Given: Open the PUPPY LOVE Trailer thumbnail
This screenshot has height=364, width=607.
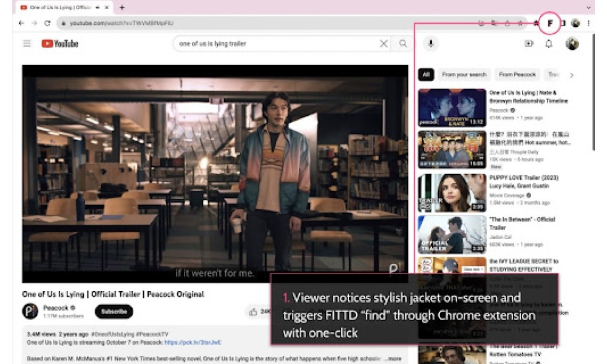Looking at the screenshot, I should [452, 193].
